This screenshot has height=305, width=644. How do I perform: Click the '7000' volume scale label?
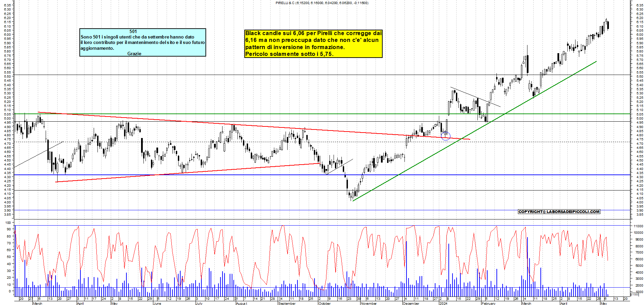(x=639, y=253)
